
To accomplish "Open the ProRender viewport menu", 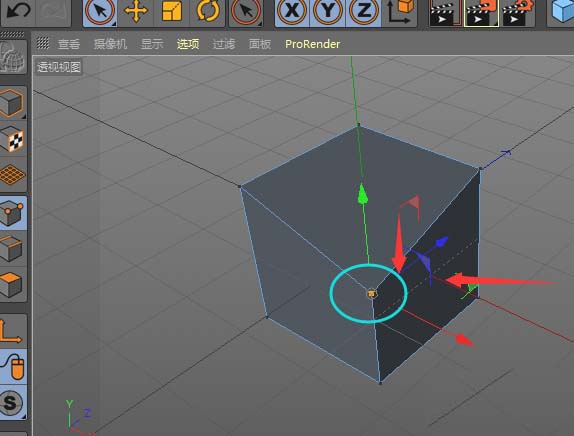I will (313, 44).
